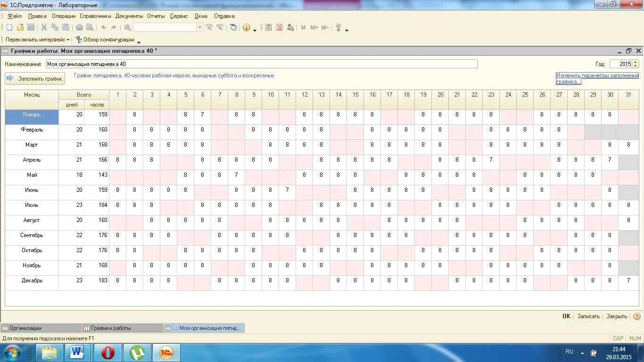Select the Январь row in the table
The height and width of the screenshot is (362, 644).
[x=32, y=117]
